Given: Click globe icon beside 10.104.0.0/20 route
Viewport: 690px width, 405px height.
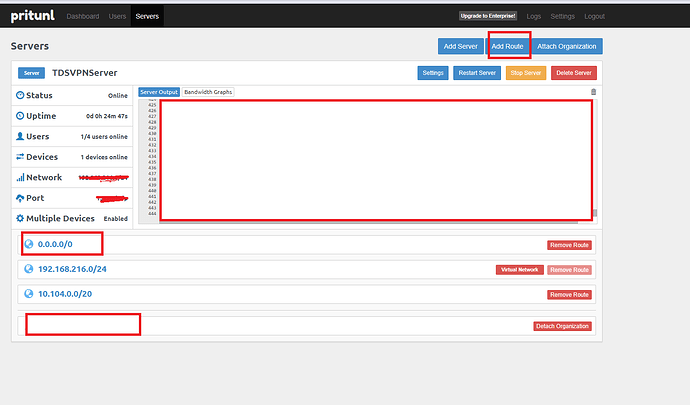Looking at the screenshot, I should tap(29, 294).
